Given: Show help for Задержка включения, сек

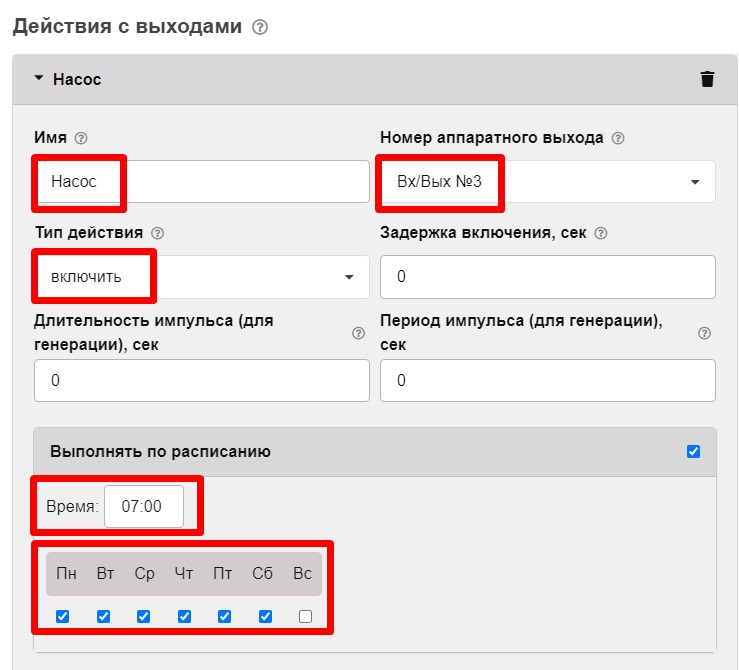Looking at the screenshot, I should pyautogui.click(x=601, y=233).
